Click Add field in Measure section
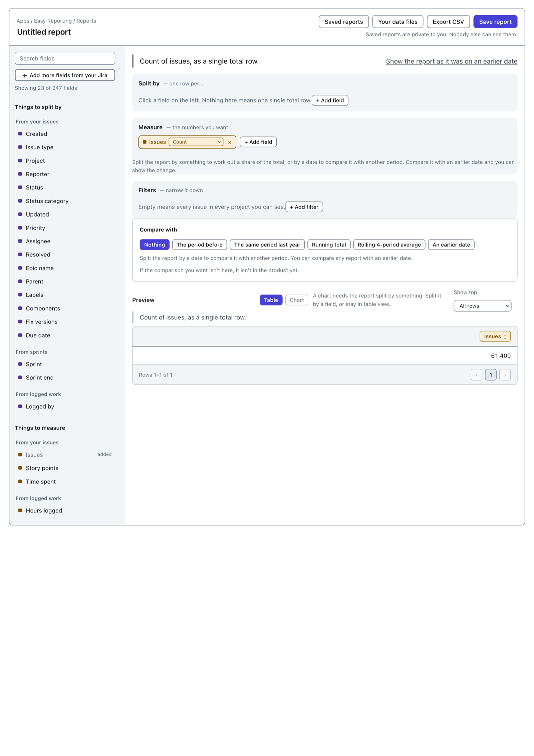This screenshot has width=534, height=756. [258, 142]
